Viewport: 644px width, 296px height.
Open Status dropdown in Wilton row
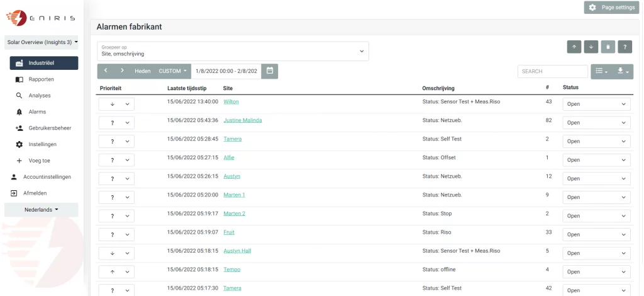coord(596,104)
